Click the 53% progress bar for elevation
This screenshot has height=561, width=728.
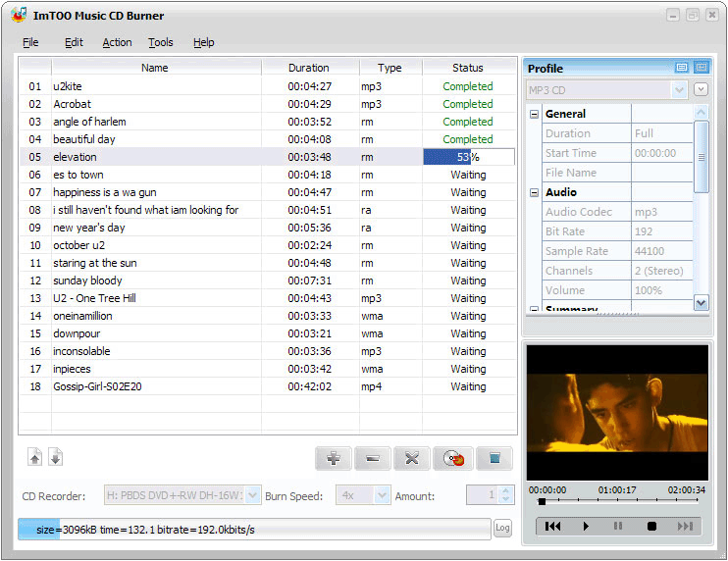[469, 157]
